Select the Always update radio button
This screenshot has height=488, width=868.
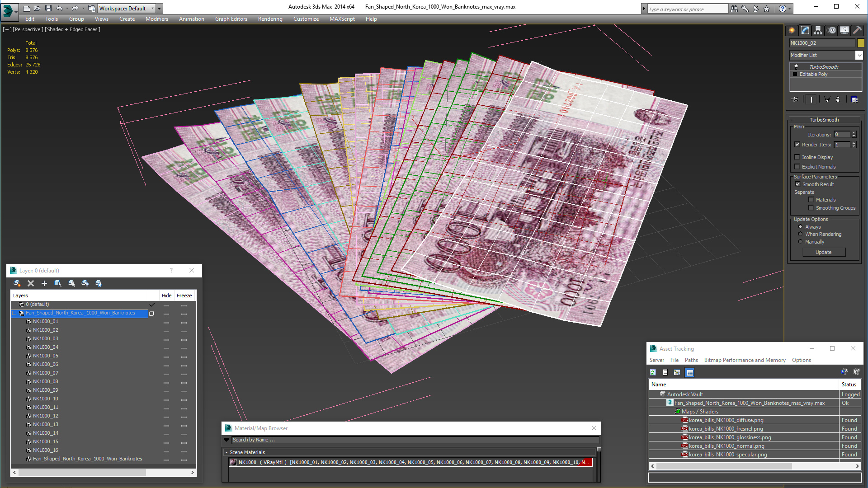coord(800,227)
